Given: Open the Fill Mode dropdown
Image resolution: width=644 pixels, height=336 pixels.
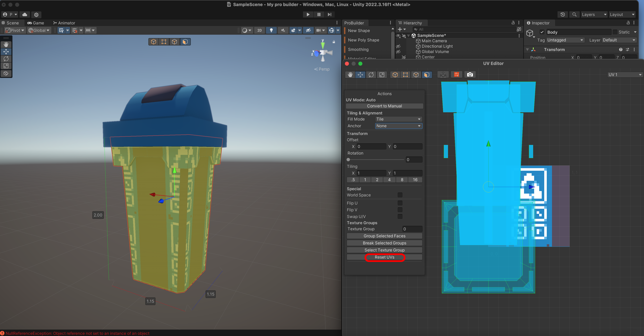Looking at the screenshot, I should 398,119.
